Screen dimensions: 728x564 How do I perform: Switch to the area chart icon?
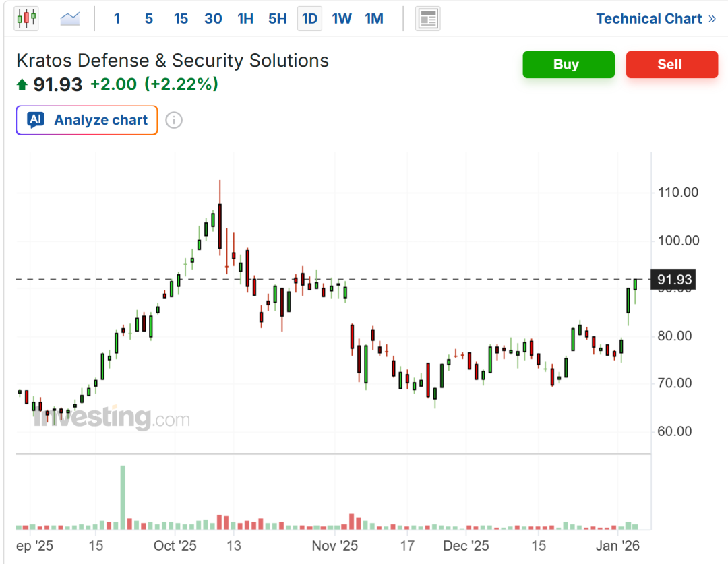click(70, 19)
